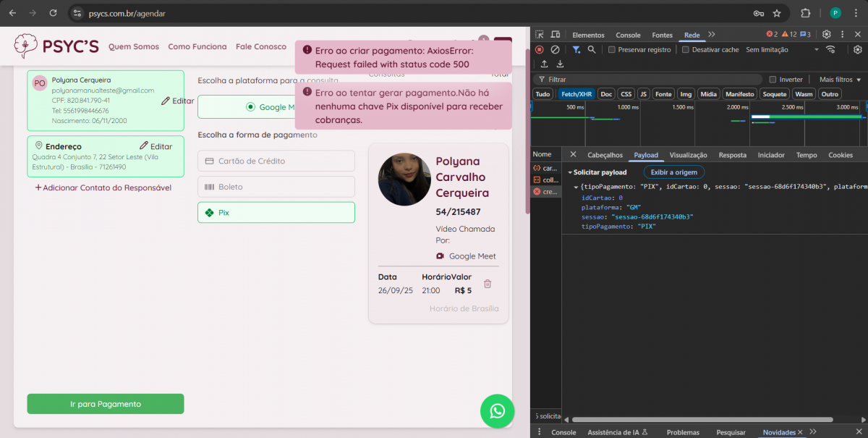The image size is (868, 438).
Task: Open Sem limitação throttling dropdown
Action: click(782, 50)
